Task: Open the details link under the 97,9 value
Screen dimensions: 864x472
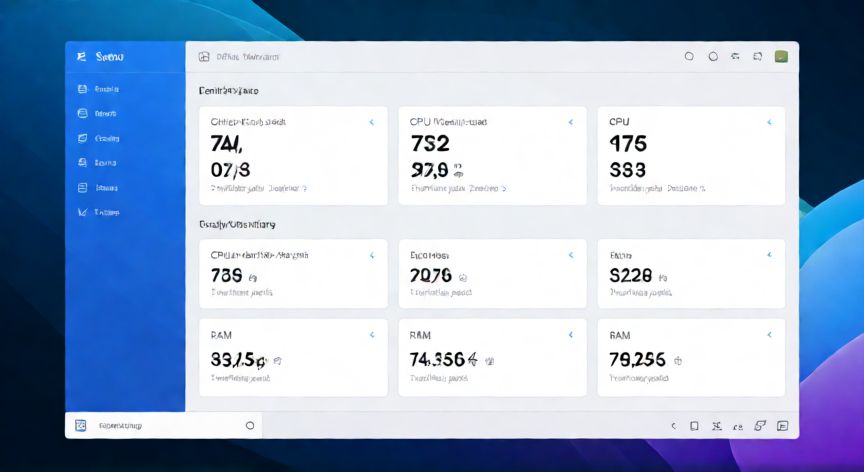Action: pyautogui.click(x=458, y=188)
